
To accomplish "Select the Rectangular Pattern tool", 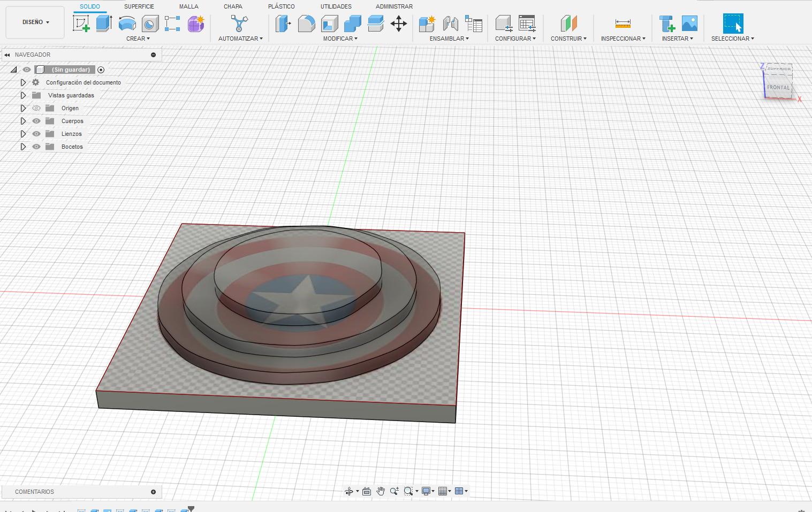I will point(172,24).
